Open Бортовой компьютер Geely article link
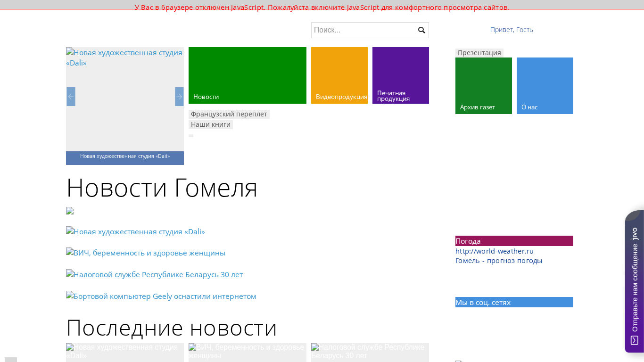Screen dimensions: 644x362 (x=161, y=296)
